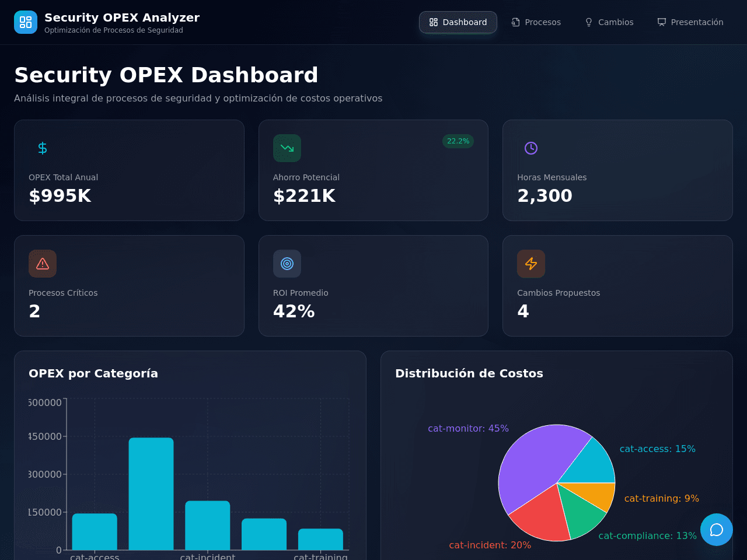
Task: Click the Security OPEX Dashboard heading
Action: point(166,75)
